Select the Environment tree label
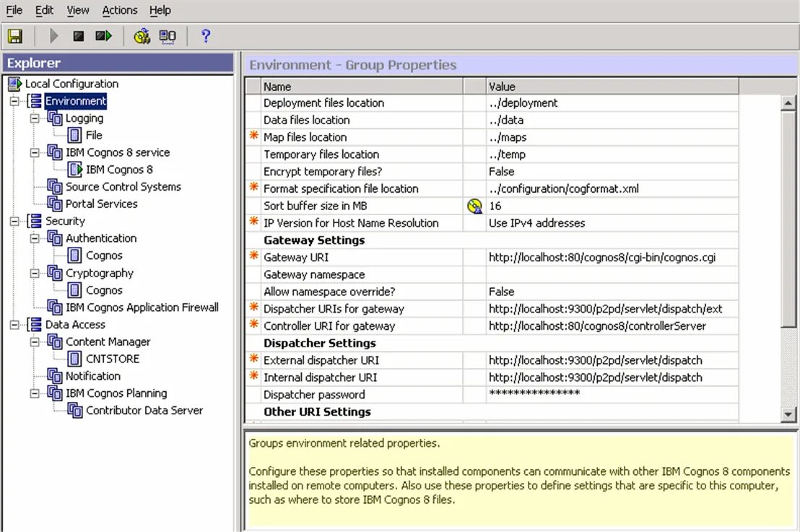The image size is (800, 532). tap(76, 101)
